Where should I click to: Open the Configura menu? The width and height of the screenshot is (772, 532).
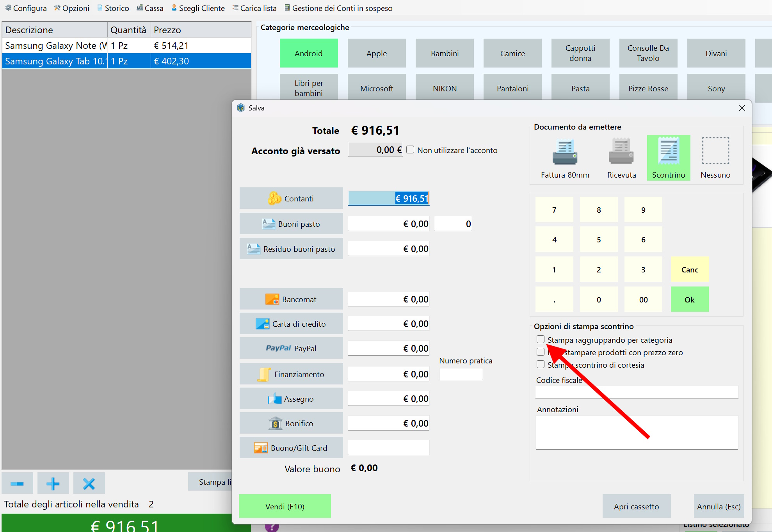click(26, 8)
